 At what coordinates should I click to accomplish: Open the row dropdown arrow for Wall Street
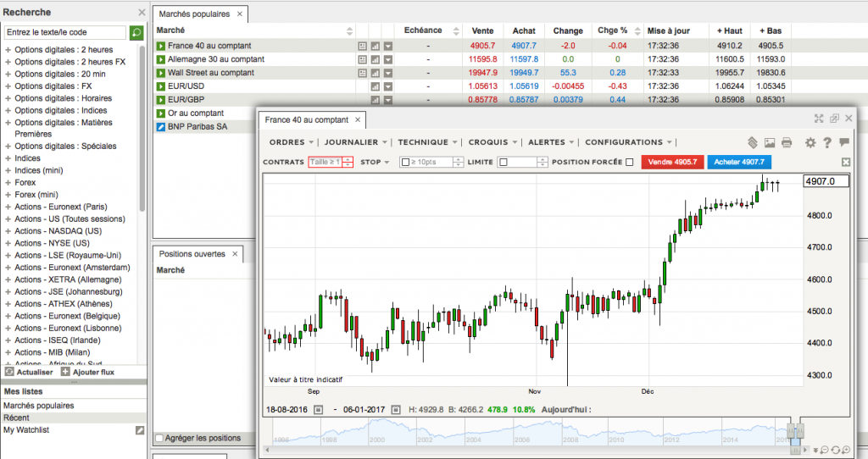pos(388,73)
